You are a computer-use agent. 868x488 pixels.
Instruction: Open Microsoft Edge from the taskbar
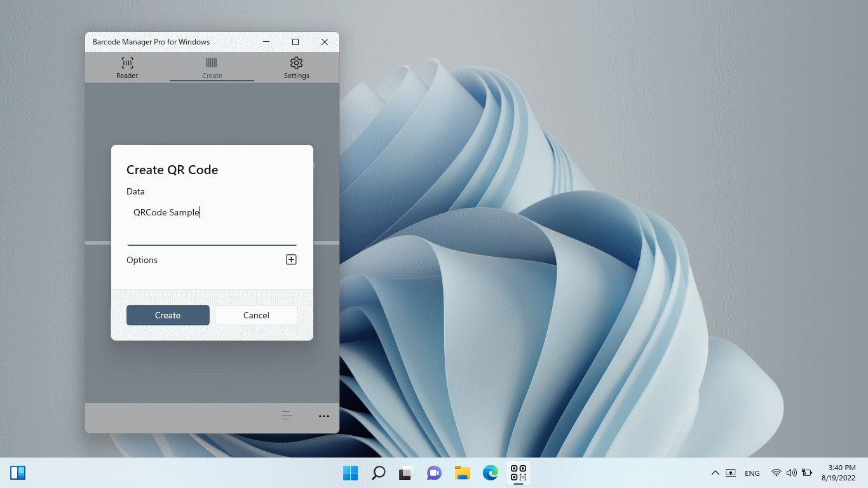[x=490, y=473]
